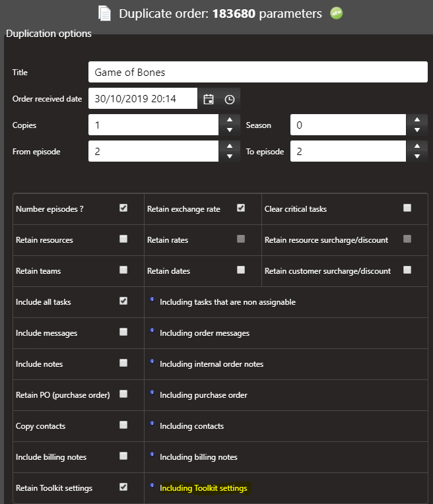Viewport: 433px width, 504px height.
Task: Open the calendar picker for order received date
Action: (209, 99)
